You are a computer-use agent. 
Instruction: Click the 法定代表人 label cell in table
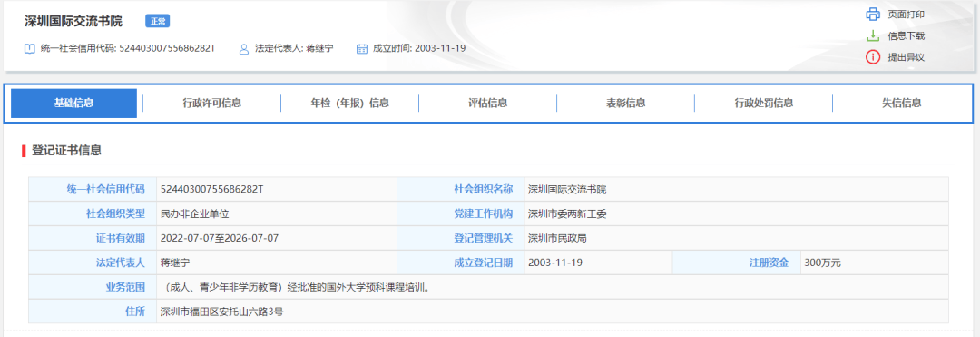click(x=93, y=263)
